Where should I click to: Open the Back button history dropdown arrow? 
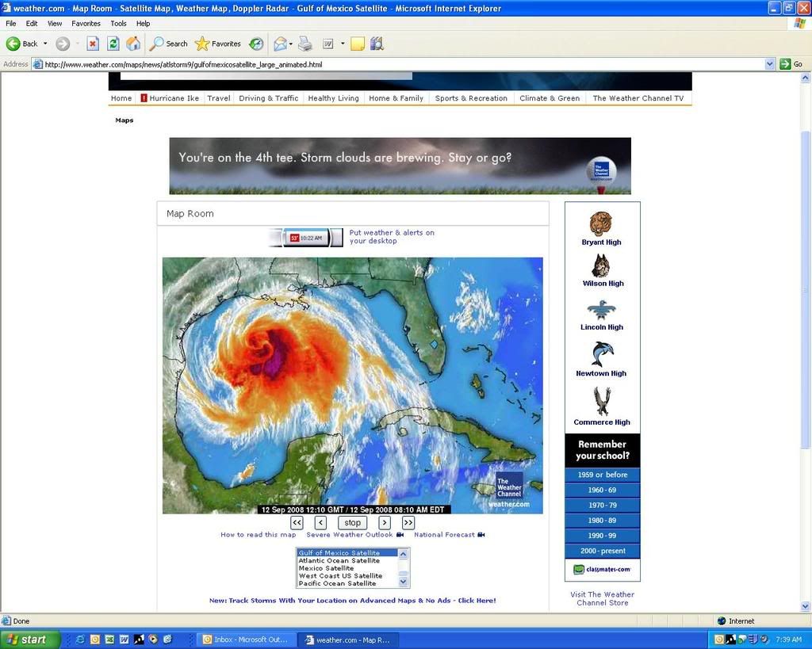click(x=45, y=44)
